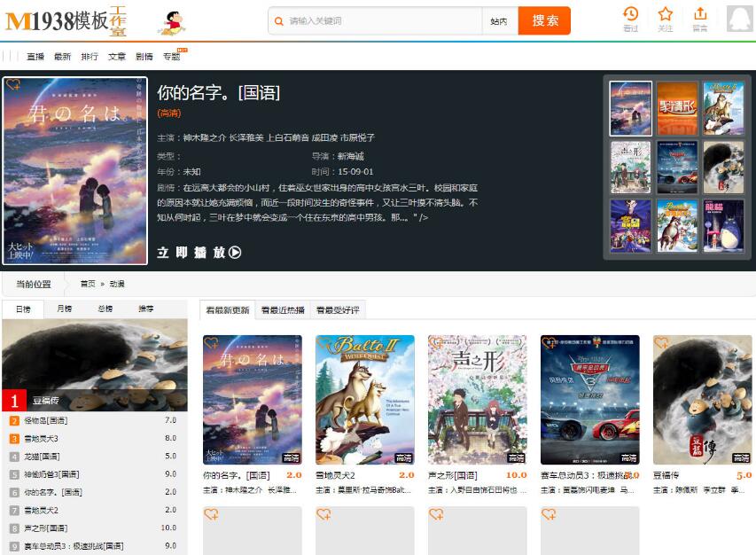This screenshot has width=756, height=555.
Task: Click the heart-plus icon on 雪地灵犬2 poster
Action: tap(323, 343)
